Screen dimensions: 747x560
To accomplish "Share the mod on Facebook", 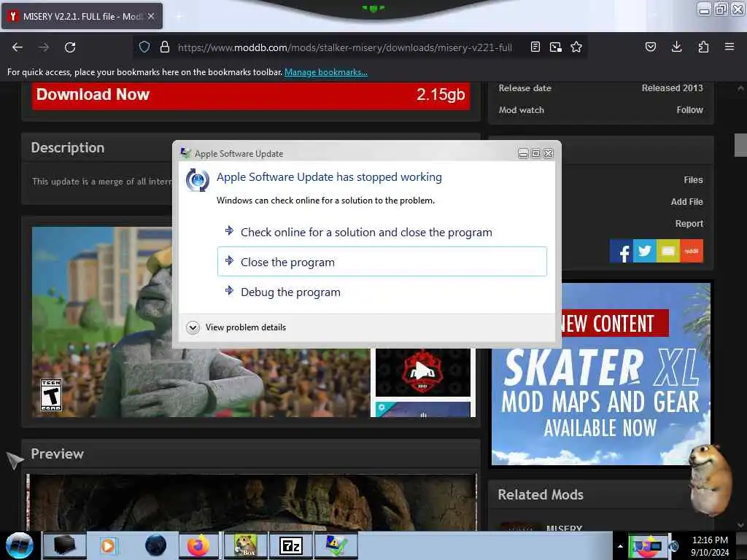I will click(x=622, y=251).
